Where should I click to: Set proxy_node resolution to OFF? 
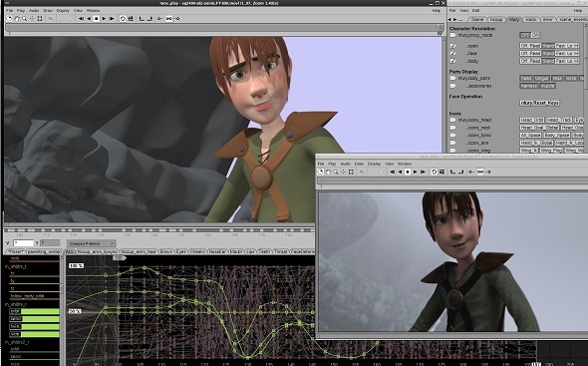click(525, 35)
